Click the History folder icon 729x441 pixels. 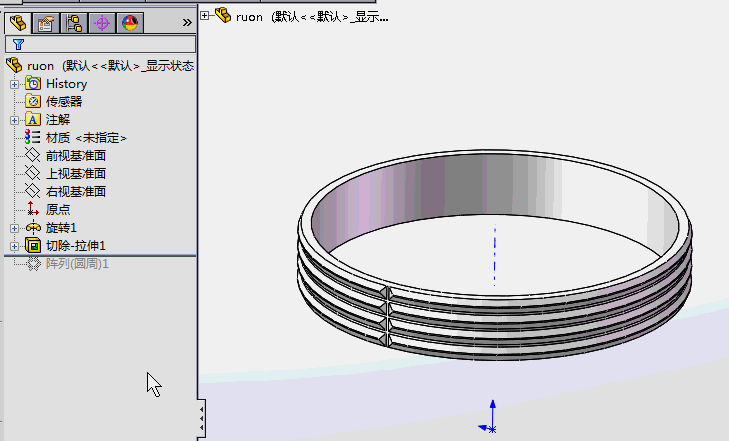(x=33, y=84)
